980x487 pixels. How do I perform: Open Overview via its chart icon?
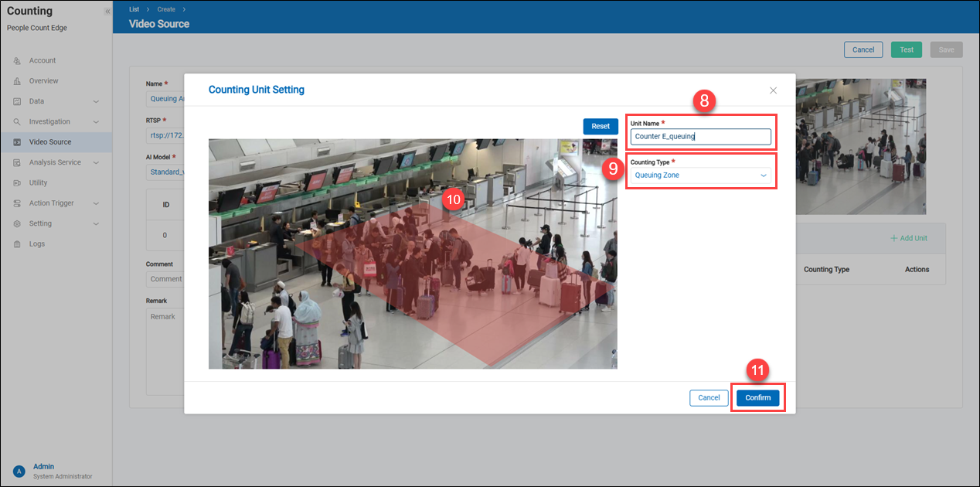[17, 81]
